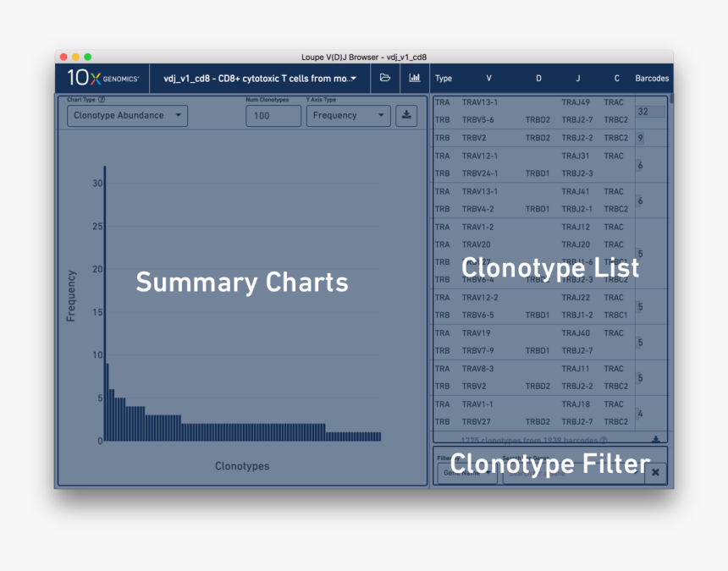Click the TRAV1-1 cell
728x571 pixels.
tap(477, 404)
